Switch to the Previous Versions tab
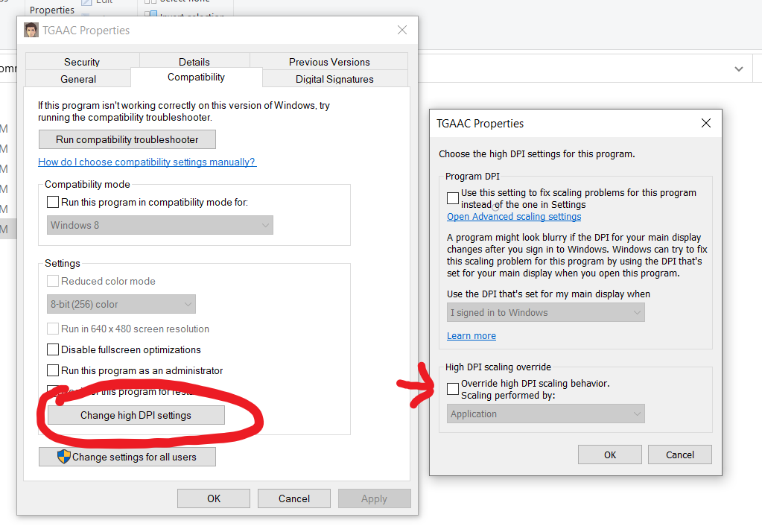Viewport: 762px width, 532px height. [329, 62]
